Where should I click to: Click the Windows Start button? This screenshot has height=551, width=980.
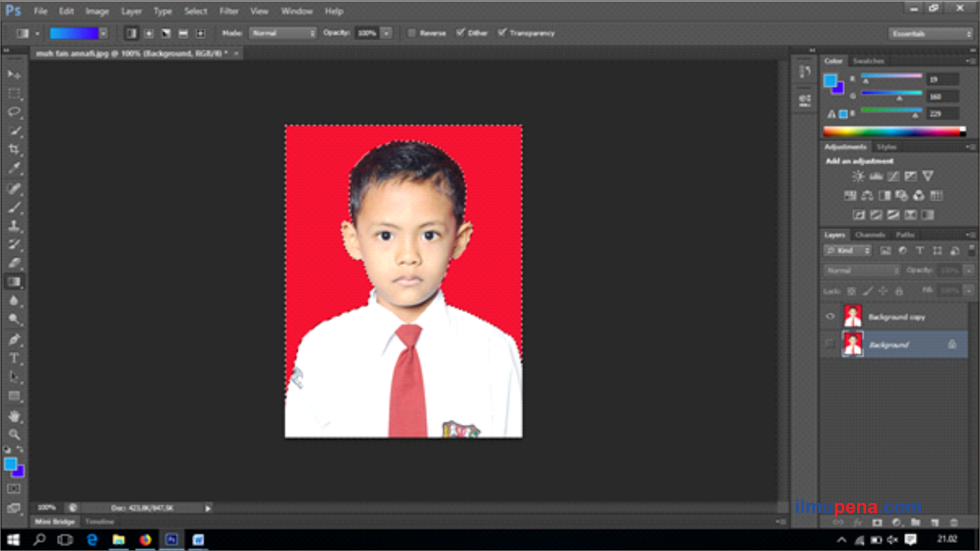tap(13, 539)
